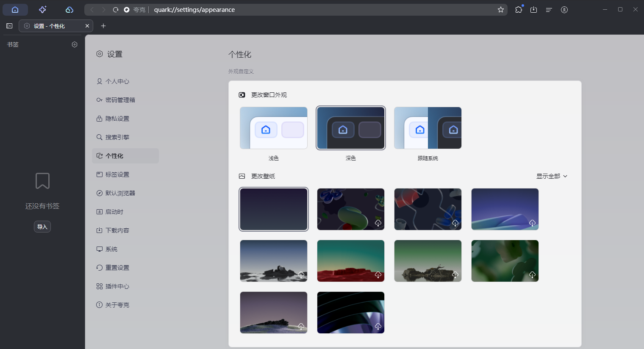Open the cloud drive icon
The image size is (644, 349).
click(x=69, y=10)
